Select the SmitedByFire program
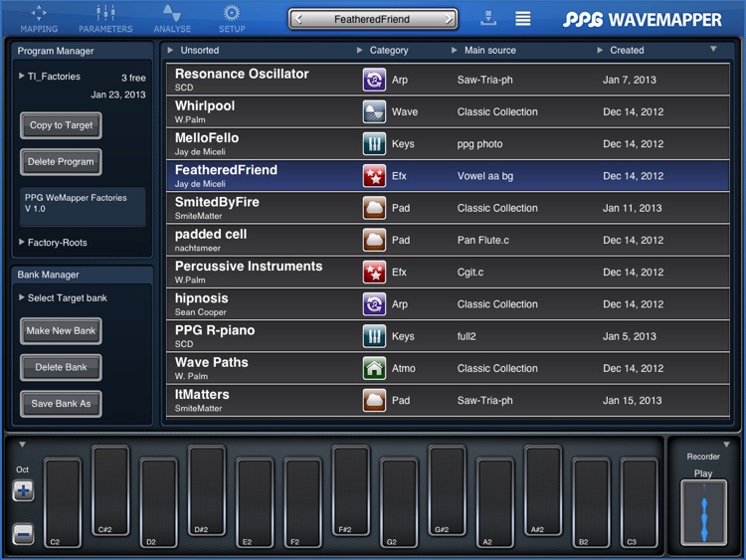The width and height of the screenshot is (746, 560). tap(448, 208)
